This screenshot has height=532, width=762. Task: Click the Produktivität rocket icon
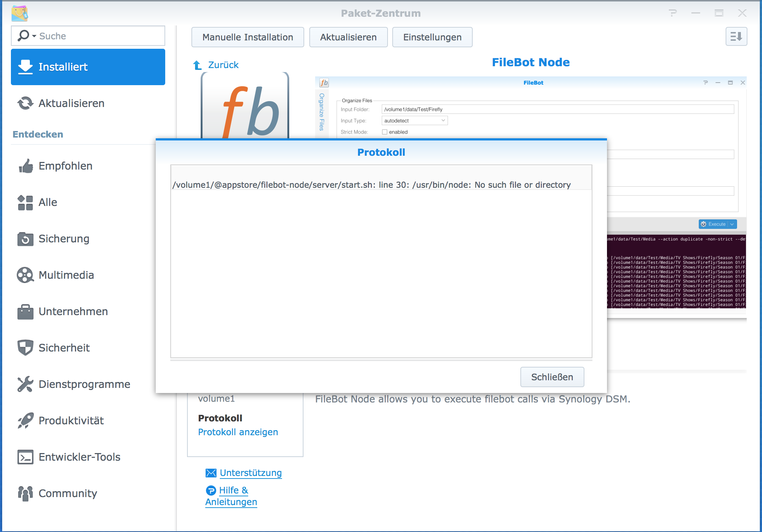coord(25,421)
